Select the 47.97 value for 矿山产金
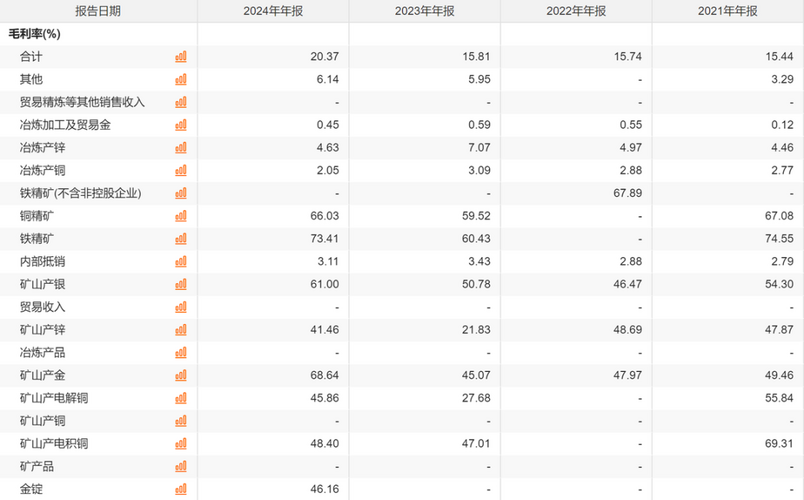804x500 pixels. [x=628, y=375]
